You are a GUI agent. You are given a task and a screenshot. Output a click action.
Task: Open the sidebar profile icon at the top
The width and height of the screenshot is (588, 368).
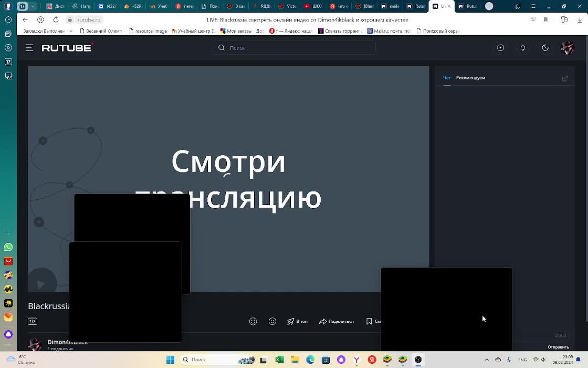8,6
